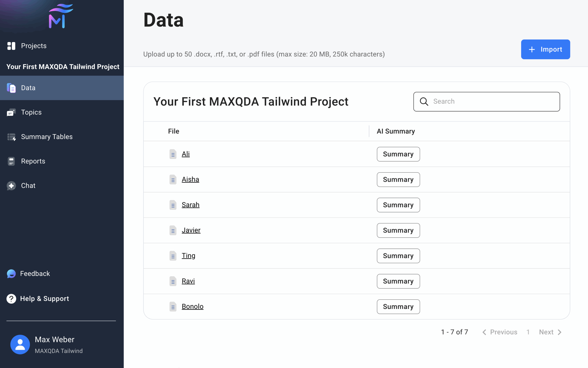This screenshot has width=588, height=368.
Task: Open the Bonolo document link
Action: [192, 306]
